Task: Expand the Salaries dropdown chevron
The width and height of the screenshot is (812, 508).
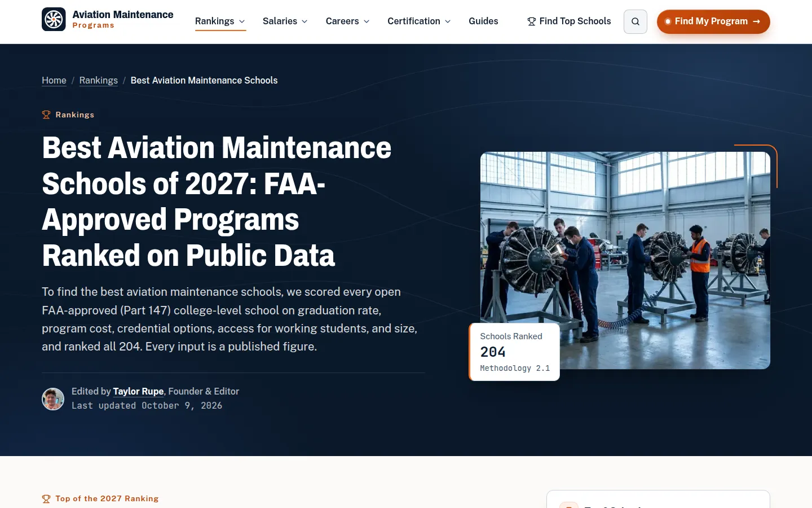Action: coord(304,21)
